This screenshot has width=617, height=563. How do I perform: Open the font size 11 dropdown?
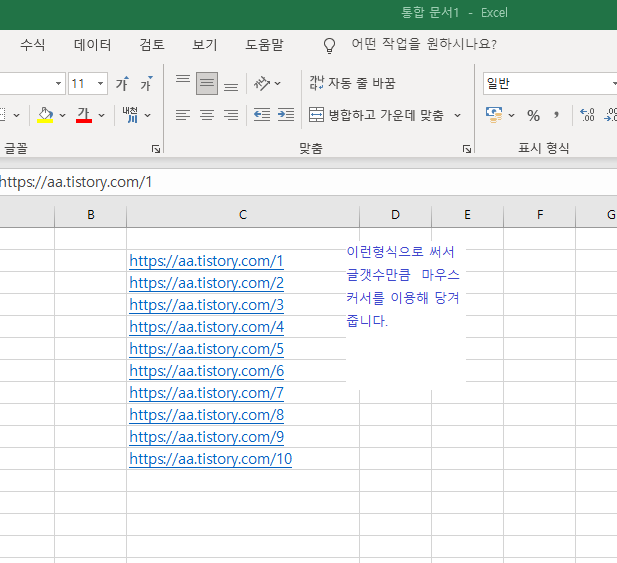[100, 83]
